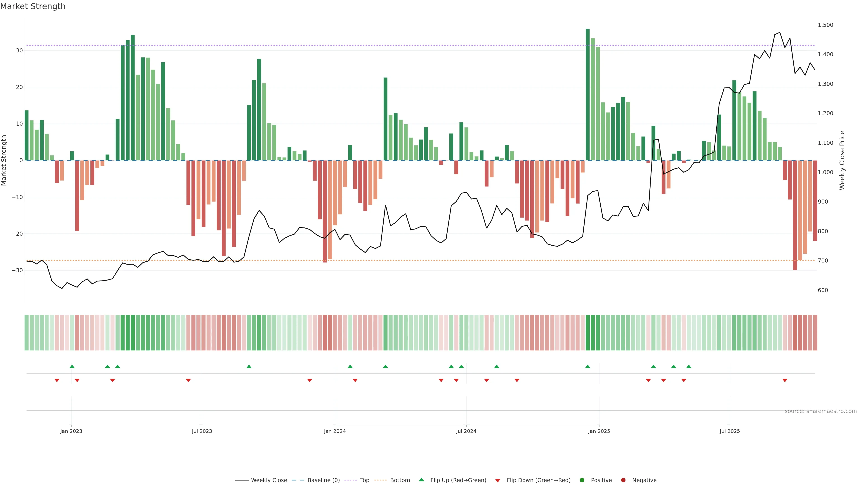Click the first red flip-down marker
This screenshot has width=868, height=488.
(57, 380)
